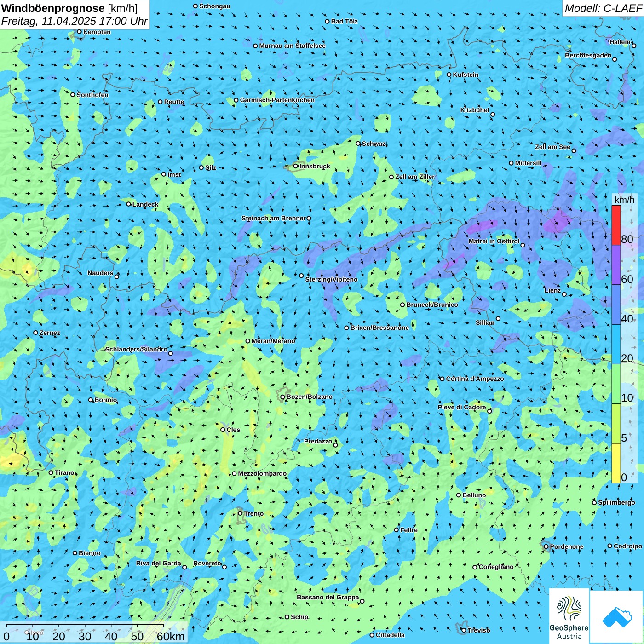Click the Bassano del Grappa label
The image size is (644, 644).
(328, 597)
